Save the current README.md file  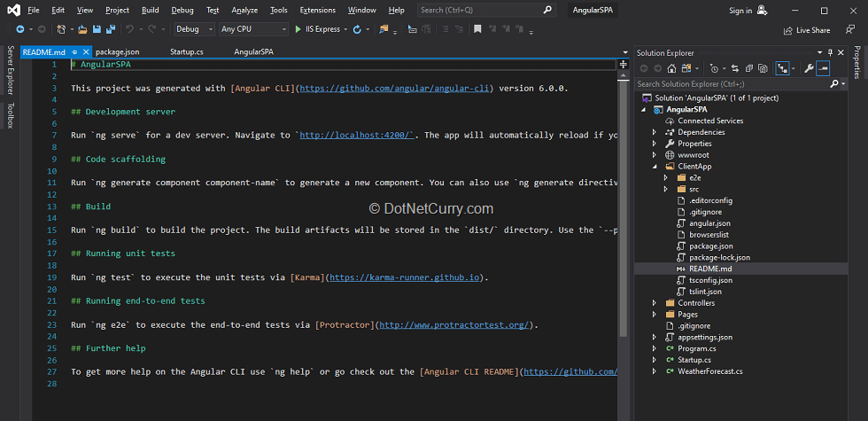(x=97, y=28)
